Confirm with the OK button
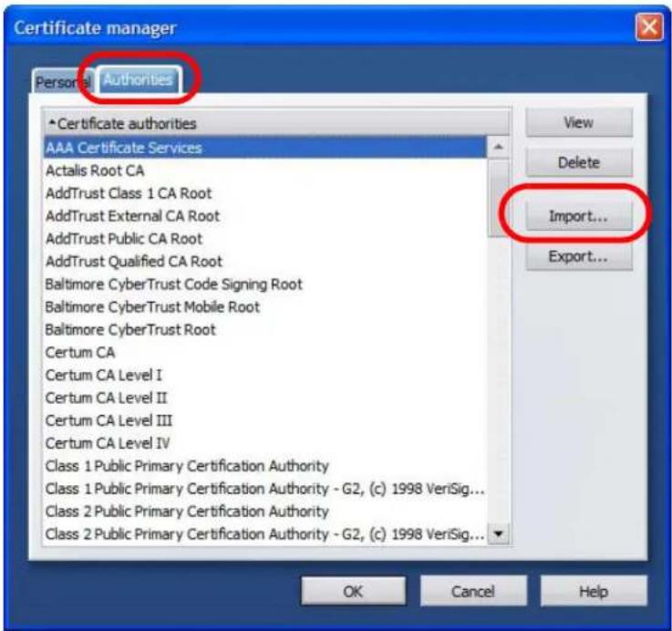Image resolution: width=672 pixels, height=631 pixels. click(353, 592)
